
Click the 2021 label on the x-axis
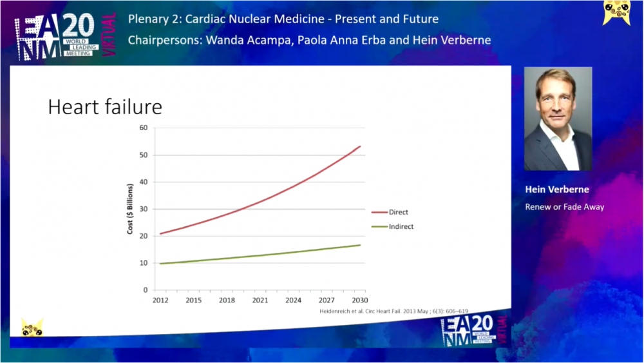click(260, 300)
